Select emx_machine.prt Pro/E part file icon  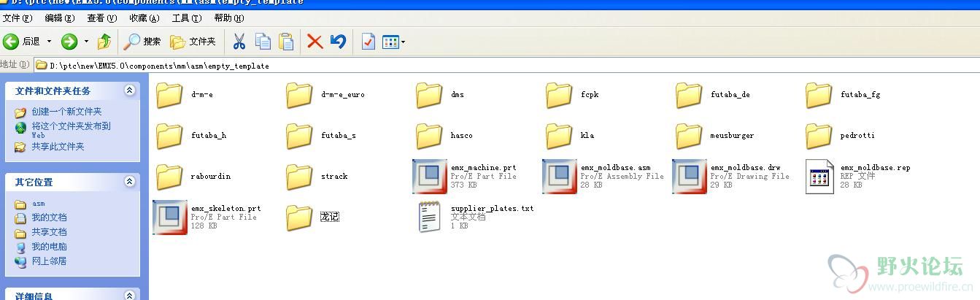[x=430, y=177]
